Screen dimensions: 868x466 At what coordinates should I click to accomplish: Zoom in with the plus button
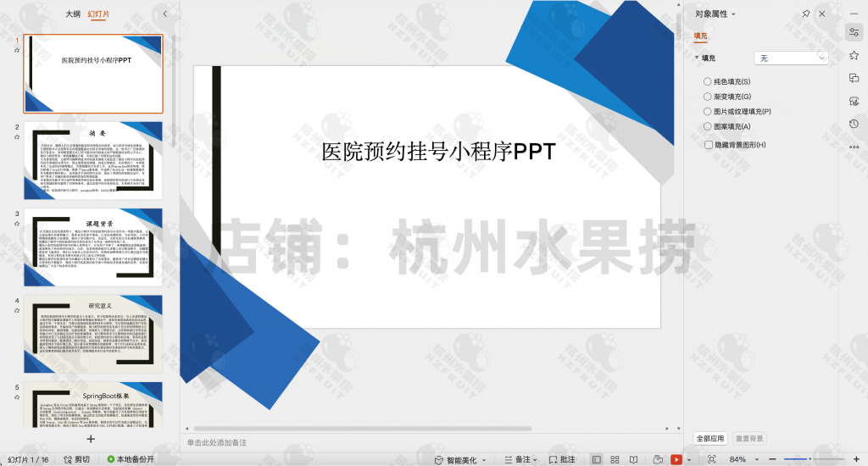pos(856,459)
